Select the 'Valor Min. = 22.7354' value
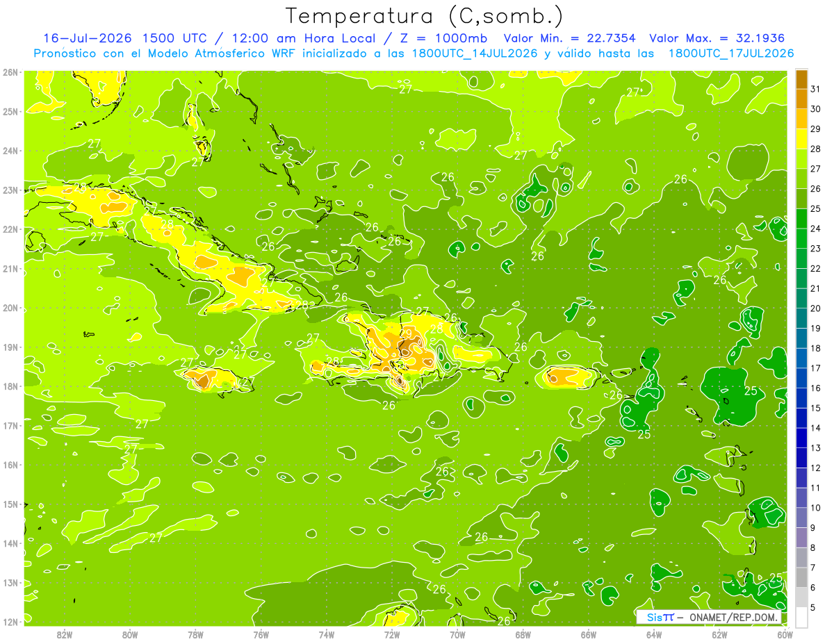Viewport: 834px width, 644px height. pyautogui.click(x=570, y=38)
